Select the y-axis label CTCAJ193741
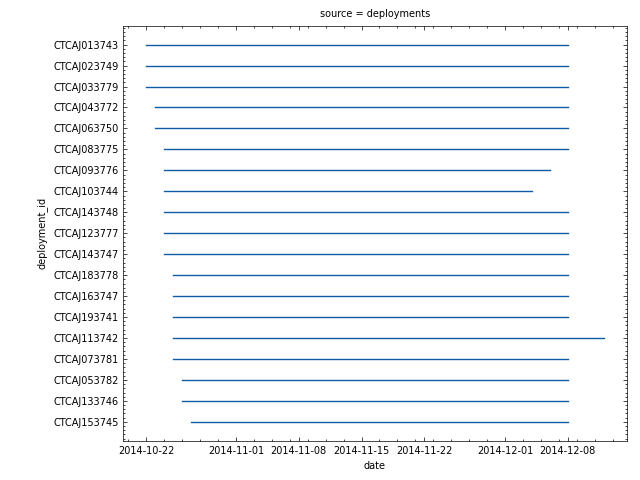640x480 pixels. click(x=86, y=317)
